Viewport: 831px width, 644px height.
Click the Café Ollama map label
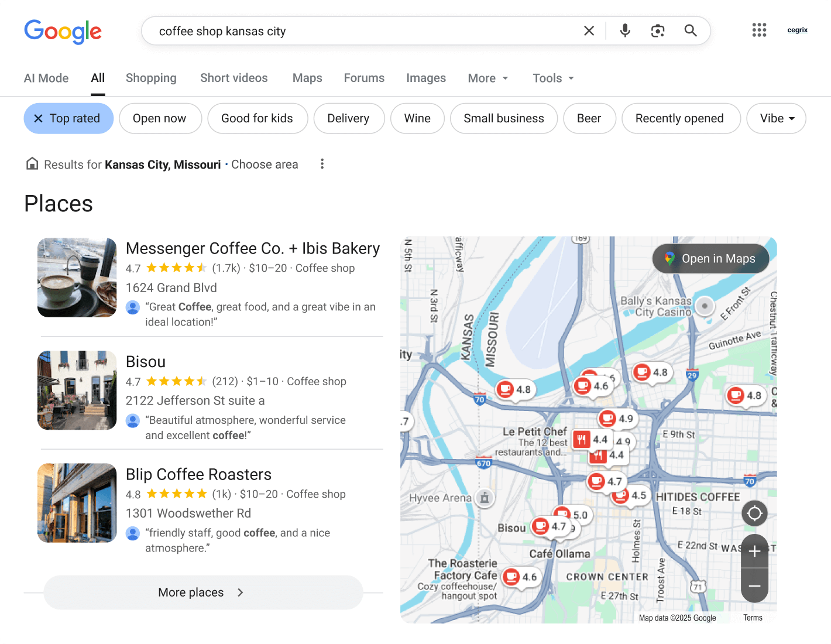560,554
